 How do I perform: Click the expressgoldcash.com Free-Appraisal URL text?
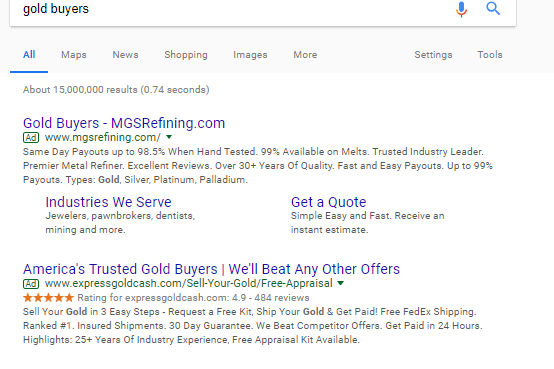pyautogui.click(x=189, y=283)
